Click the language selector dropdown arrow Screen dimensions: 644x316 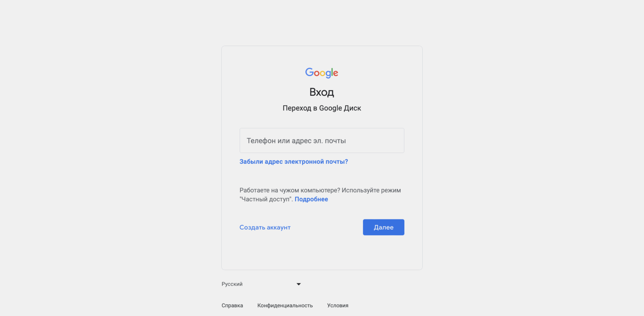299,284
